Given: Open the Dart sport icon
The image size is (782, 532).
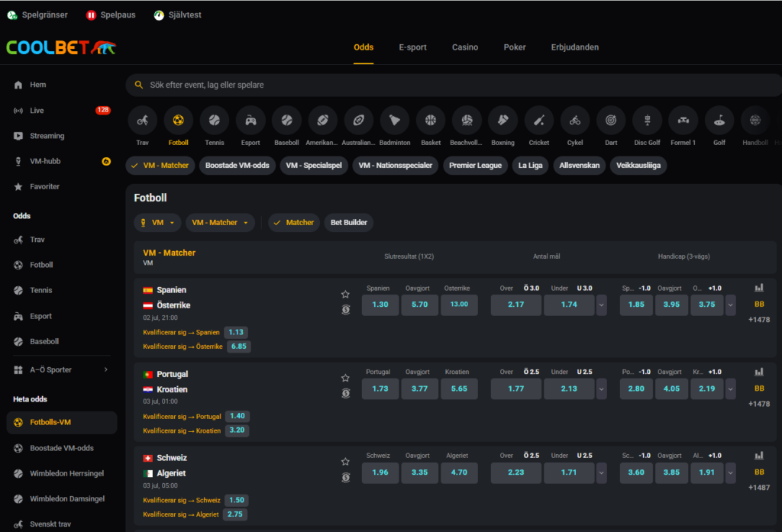Looking at the screenshot, I should pyautogui.click(x=611, y=120).
